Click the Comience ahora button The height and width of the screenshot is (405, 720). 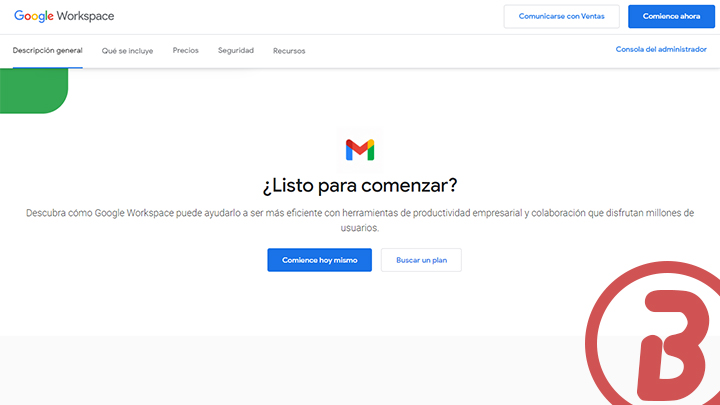[x=671, y=17]
